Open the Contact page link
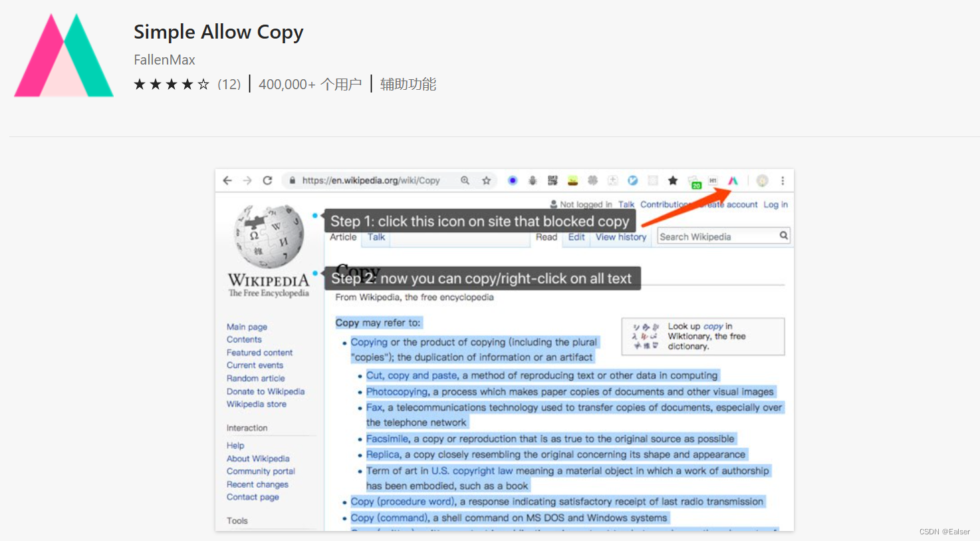Image resolution: width=980 pixels, height=541 pixels. [x=253, y=497]
